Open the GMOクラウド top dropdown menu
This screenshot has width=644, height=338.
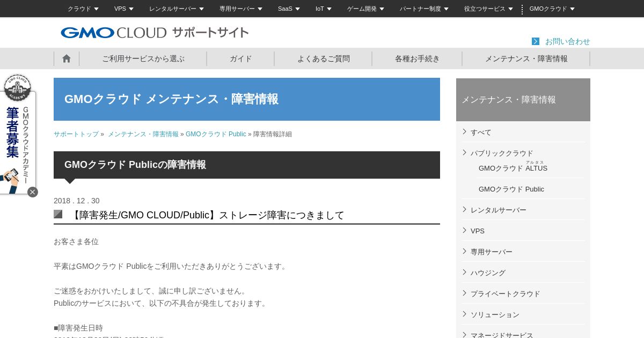click(x=552, y=9)
